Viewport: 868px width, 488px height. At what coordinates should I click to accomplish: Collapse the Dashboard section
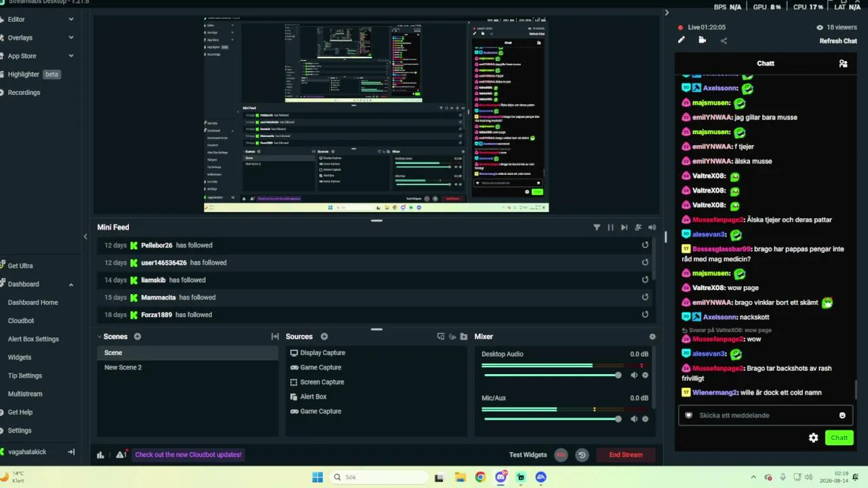tap(71, 285)
